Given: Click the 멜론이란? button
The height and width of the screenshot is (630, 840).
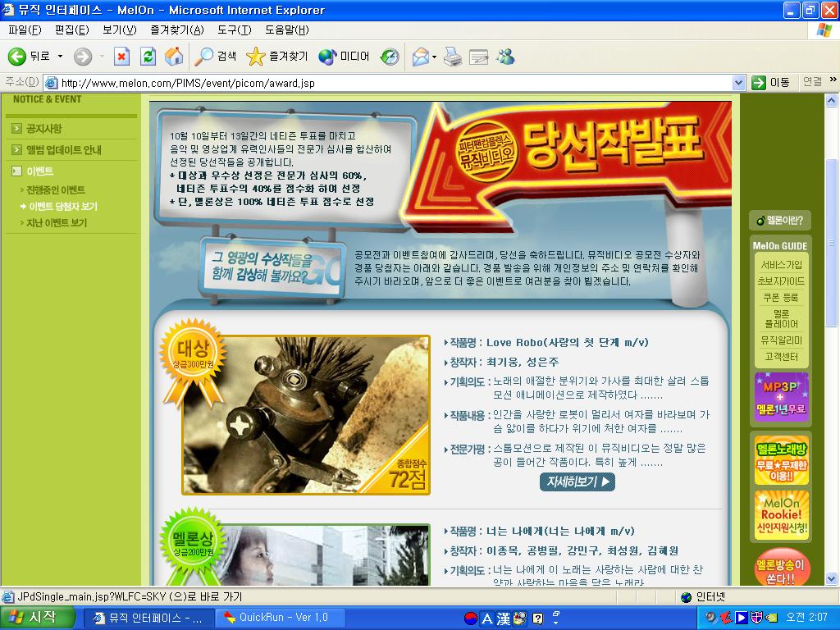Looking at the screenshot, I should coord(780,220).
